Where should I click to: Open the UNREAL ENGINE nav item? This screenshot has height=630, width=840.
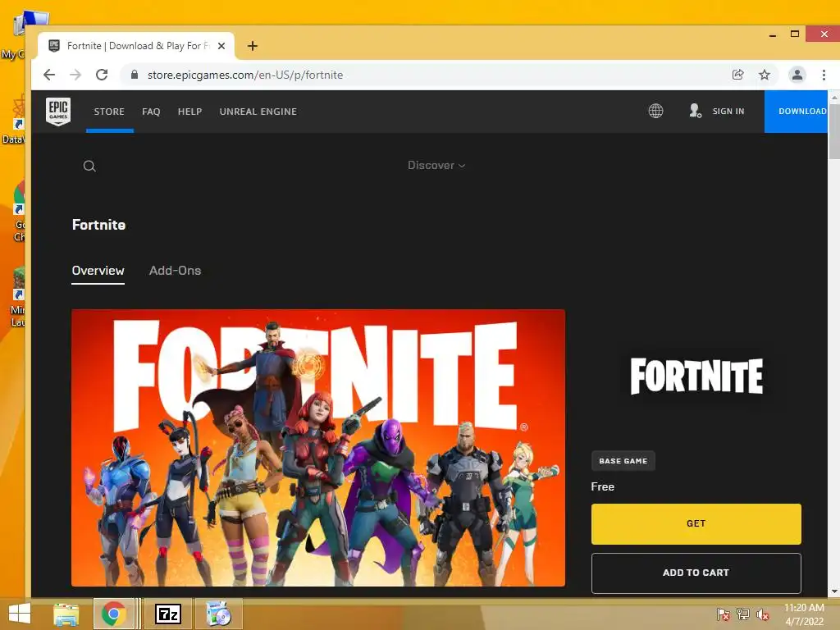tap(258, 112)
